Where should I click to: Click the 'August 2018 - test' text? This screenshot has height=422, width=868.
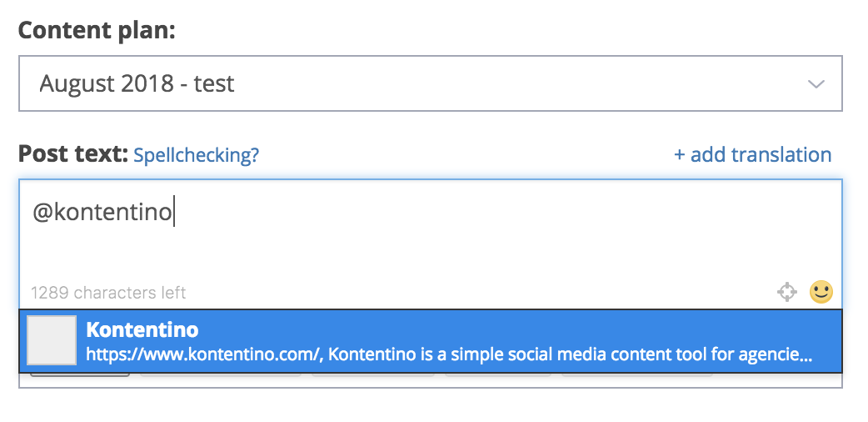pyautogui.click(x=137, y=83)
